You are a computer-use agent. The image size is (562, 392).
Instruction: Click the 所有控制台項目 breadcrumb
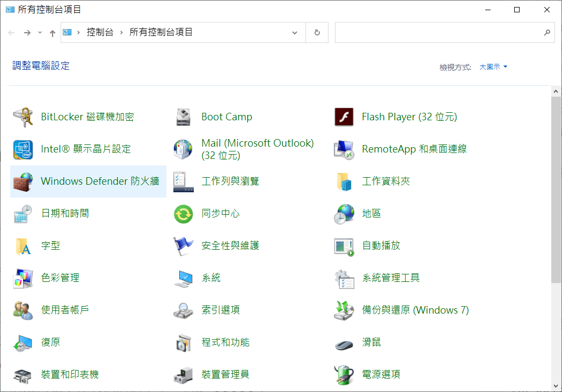[x=161, y=32]
